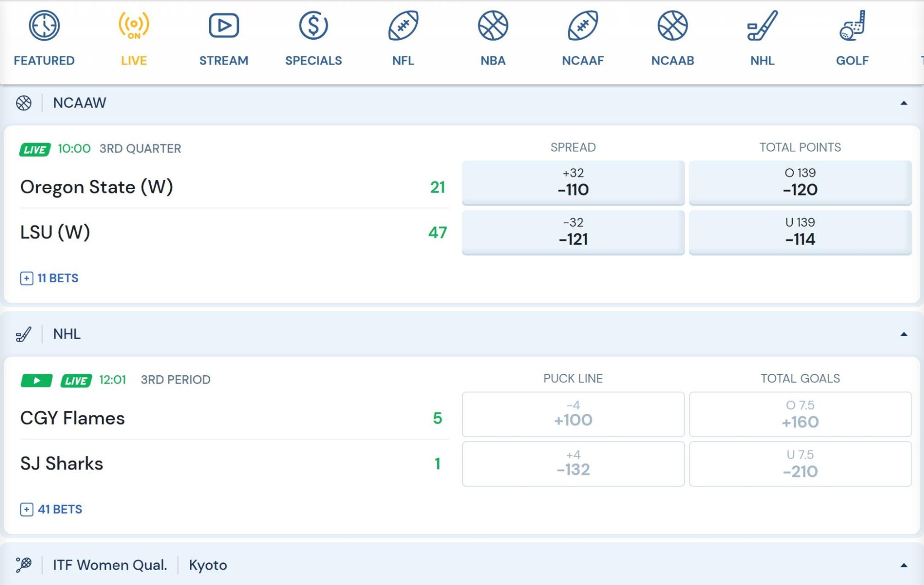Switch to STREAM tab label
Image resolution: width=924 pixels, height=585 pixels.
224,61
